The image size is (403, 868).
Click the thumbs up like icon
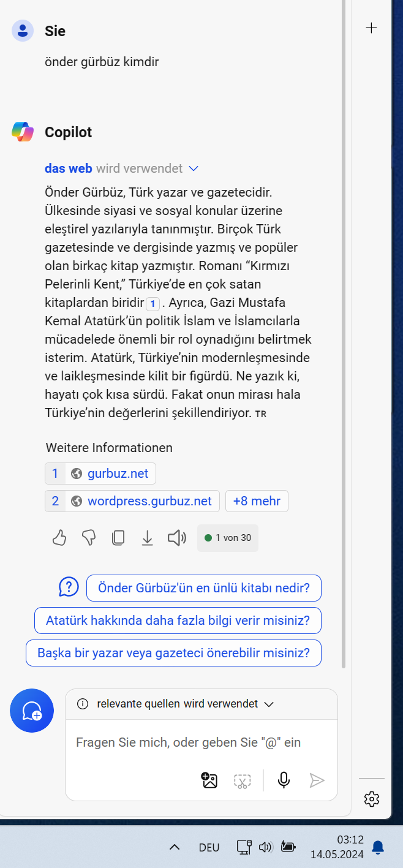point(59,538)
